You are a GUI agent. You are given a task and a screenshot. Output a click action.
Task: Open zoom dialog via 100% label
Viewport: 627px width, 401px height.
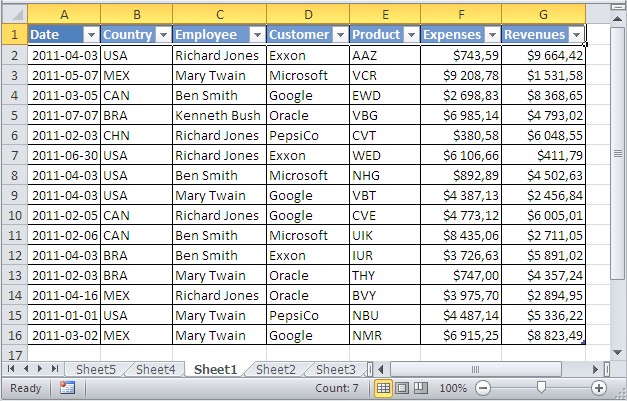(x=453, y=388)
